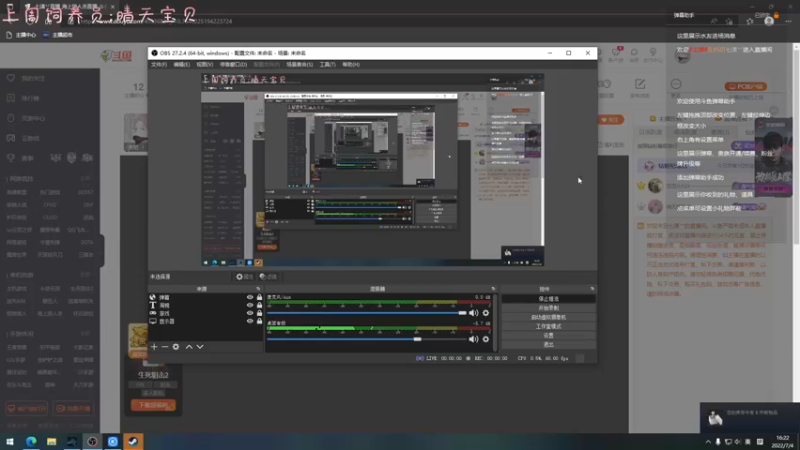
Task: Toggle visibility eye for 显示器 source
Action: [x=250, y=321]
